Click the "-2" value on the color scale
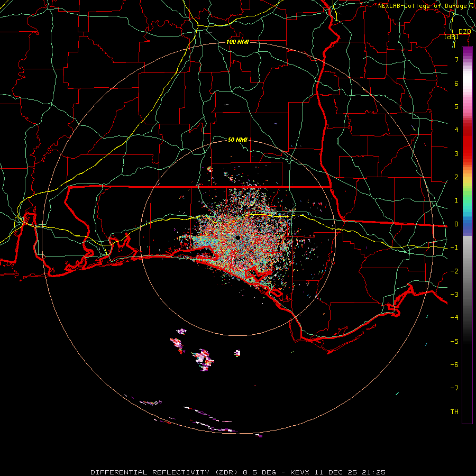 coord(454,271)
